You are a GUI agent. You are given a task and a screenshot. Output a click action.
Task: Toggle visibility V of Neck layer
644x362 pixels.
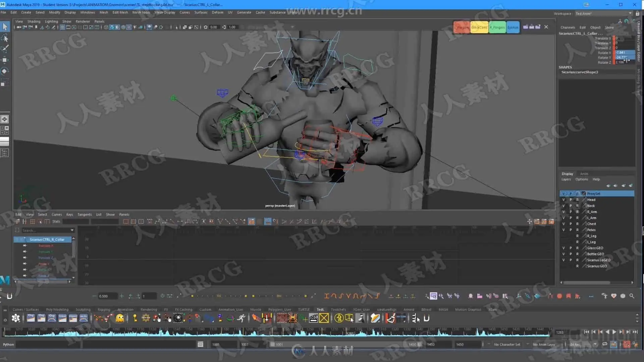click(x=563, y=206)
